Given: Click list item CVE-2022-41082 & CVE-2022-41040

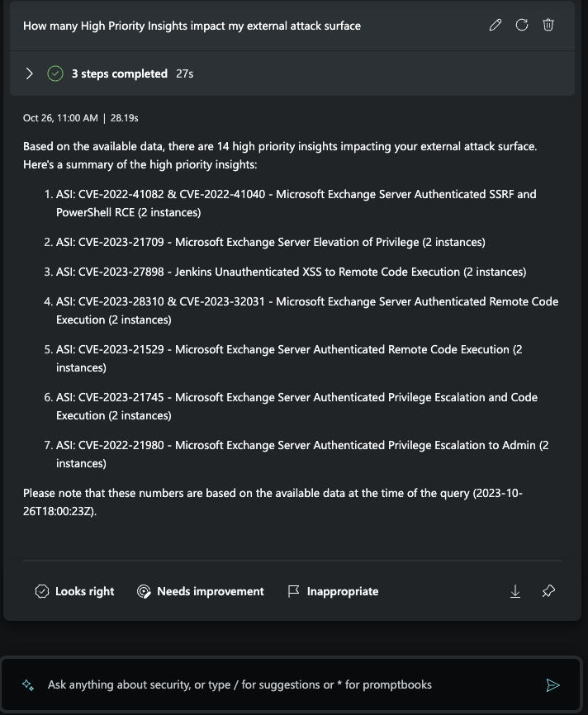Looking at the screenshot, I should coord(296,203).
